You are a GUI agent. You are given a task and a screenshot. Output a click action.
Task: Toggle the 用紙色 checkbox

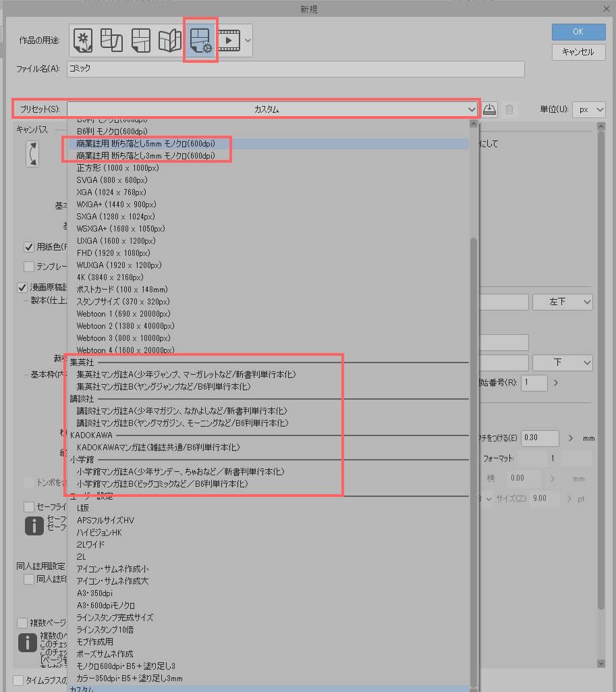tap(29, 247)
